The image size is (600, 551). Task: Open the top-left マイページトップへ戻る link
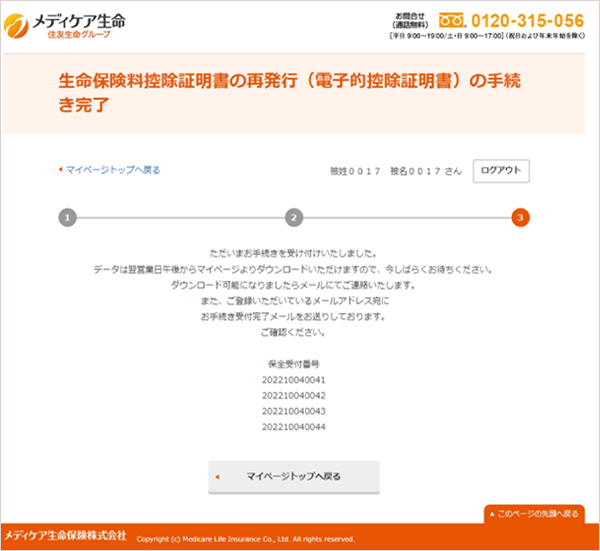(x=112, y=170)
